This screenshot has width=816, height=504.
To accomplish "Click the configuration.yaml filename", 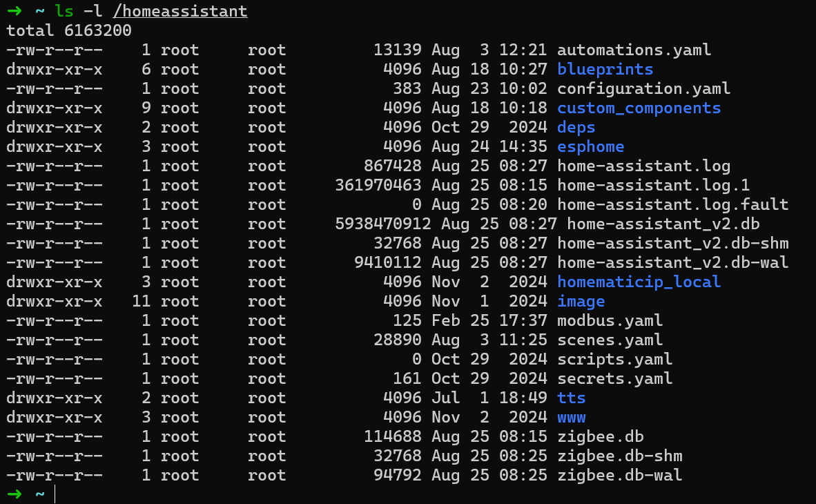I will (643, 89).
